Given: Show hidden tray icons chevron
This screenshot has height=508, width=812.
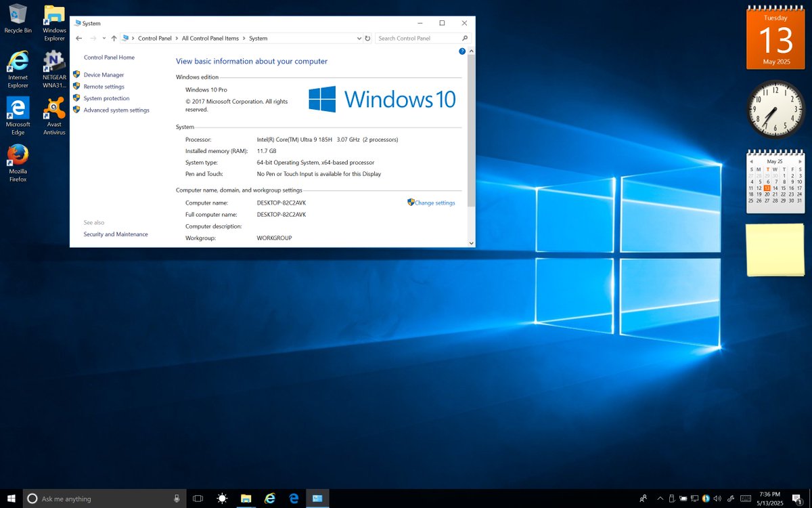Looking at the screenshot, I should tap(660, 499).
